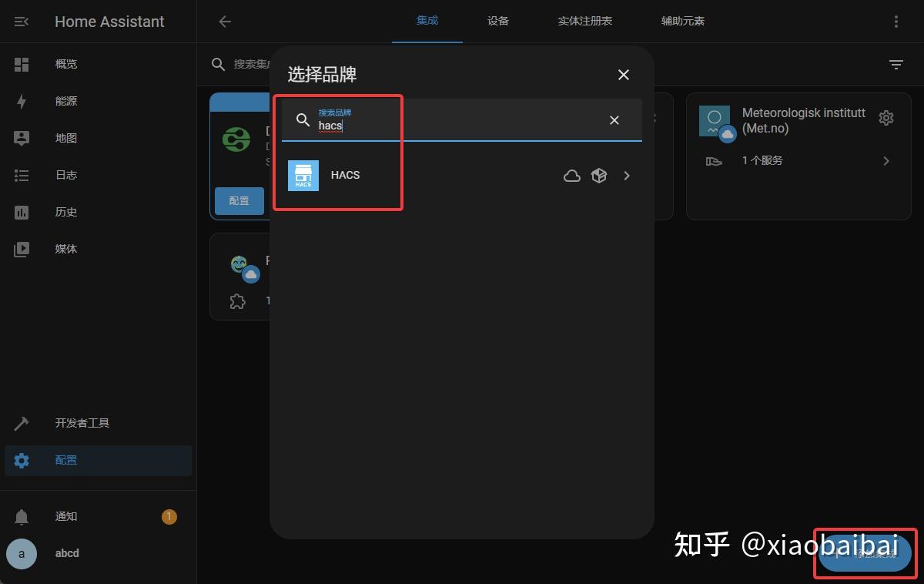
Task: Expand Met.no's 1 个服务 row chevron
Action: (x=885, y=160)
